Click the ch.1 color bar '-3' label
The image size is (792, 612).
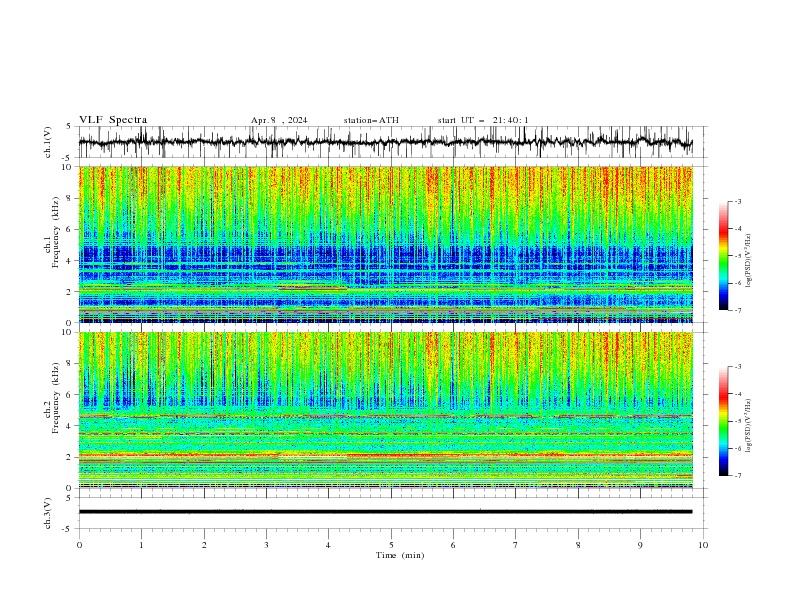click(738, 201)
